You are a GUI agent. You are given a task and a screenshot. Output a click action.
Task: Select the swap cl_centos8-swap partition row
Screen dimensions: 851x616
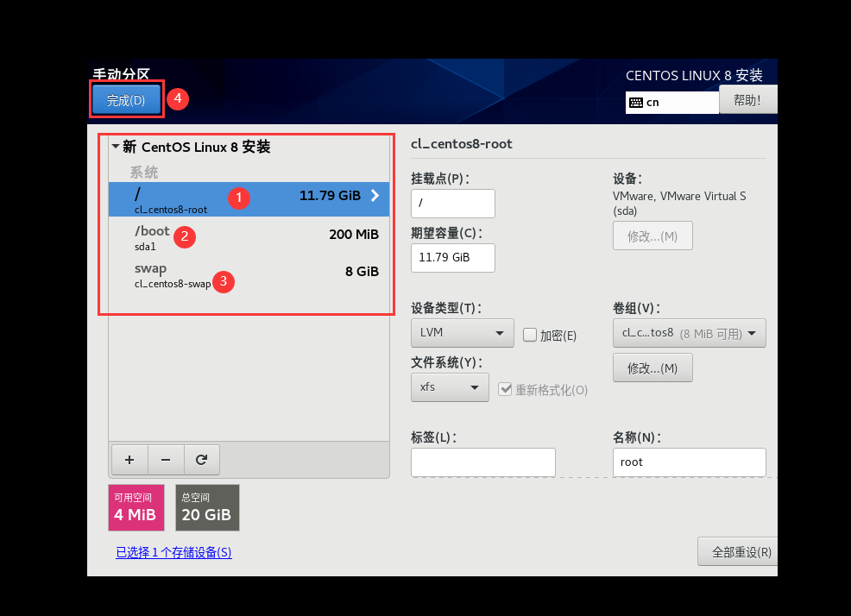coord(249,274)
